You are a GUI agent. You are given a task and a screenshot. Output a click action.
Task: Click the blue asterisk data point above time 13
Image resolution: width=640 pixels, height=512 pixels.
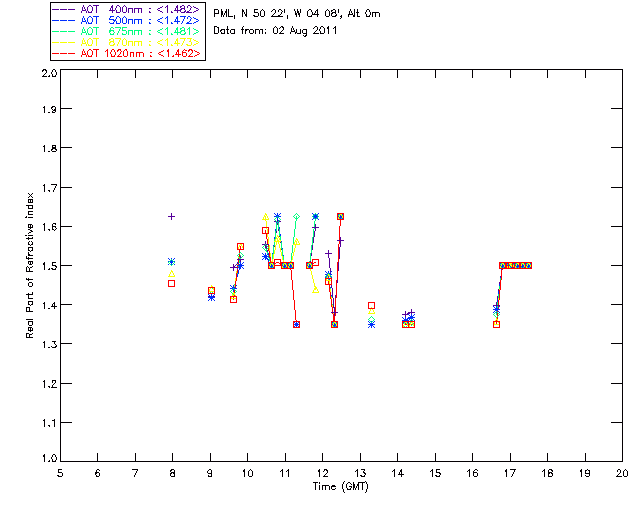371,325
